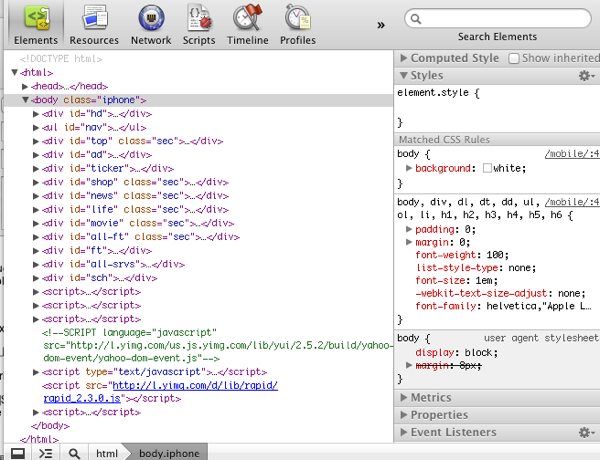The height and width of the screenshot is (460, 600).
Task: Expand div id="life" node
Action: point(36,210)
